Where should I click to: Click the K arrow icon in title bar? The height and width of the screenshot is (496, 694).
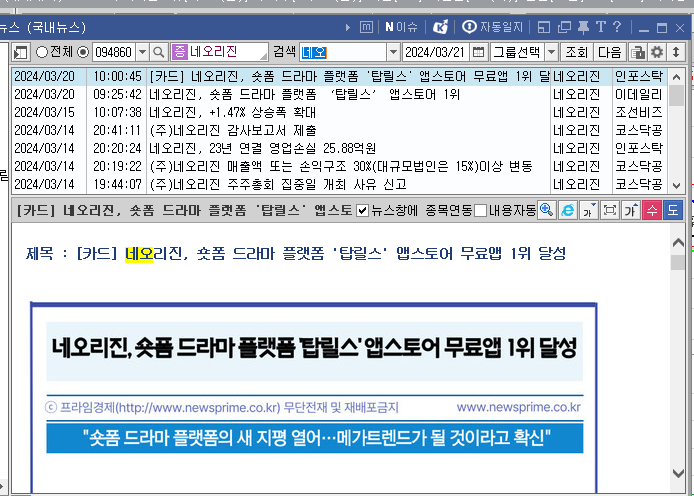click(440, 27)
